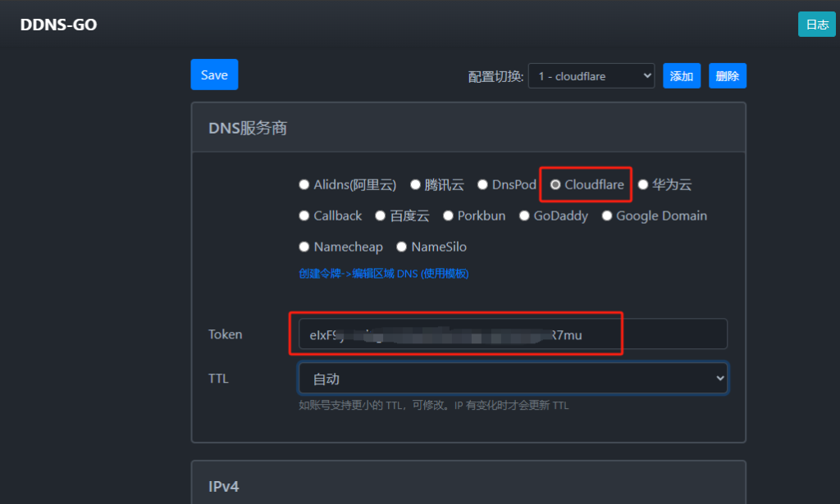
Task: Pick NameSilo as DNS provider
Action: (402, 247)
